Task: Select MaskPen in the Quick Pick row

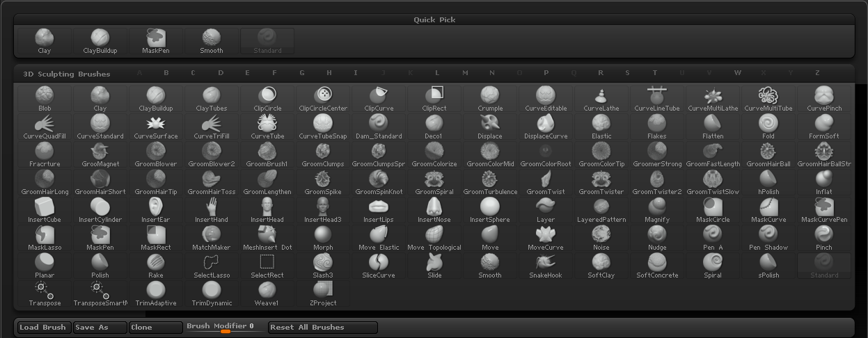Action: click(156, 41)
